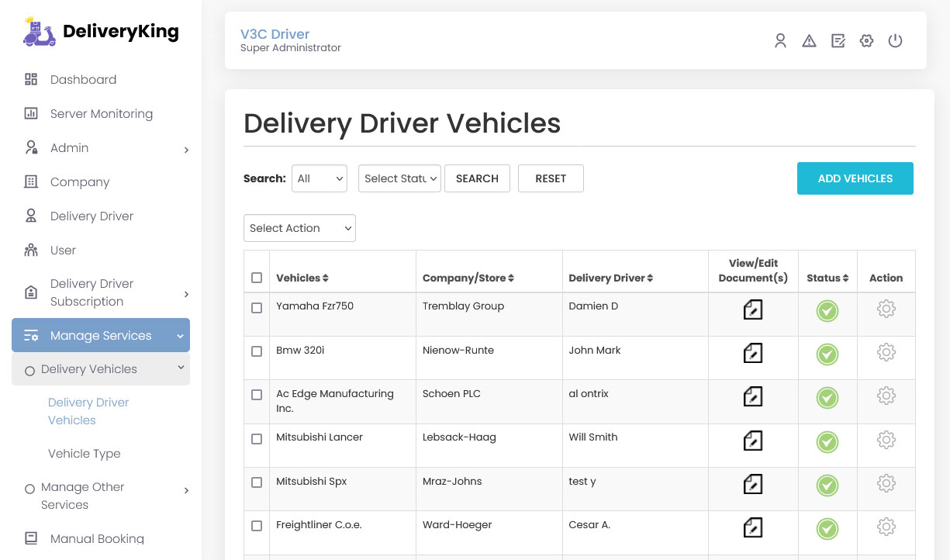Viewport: 950px width, 560px height.
Task: Open document icon for Ac Edge Manufacturing Inc.
Action: pos(752,397)
